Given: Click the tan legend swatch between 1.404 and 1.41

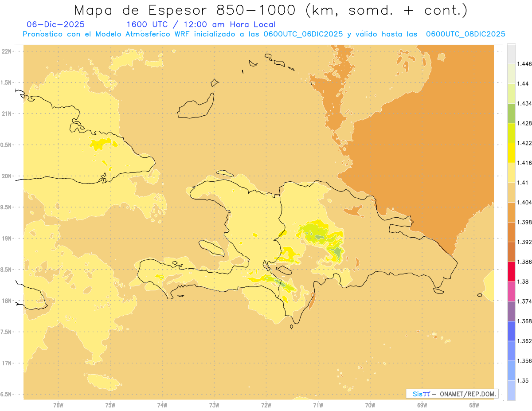Looking at the screenshot, I should (511, 192).
